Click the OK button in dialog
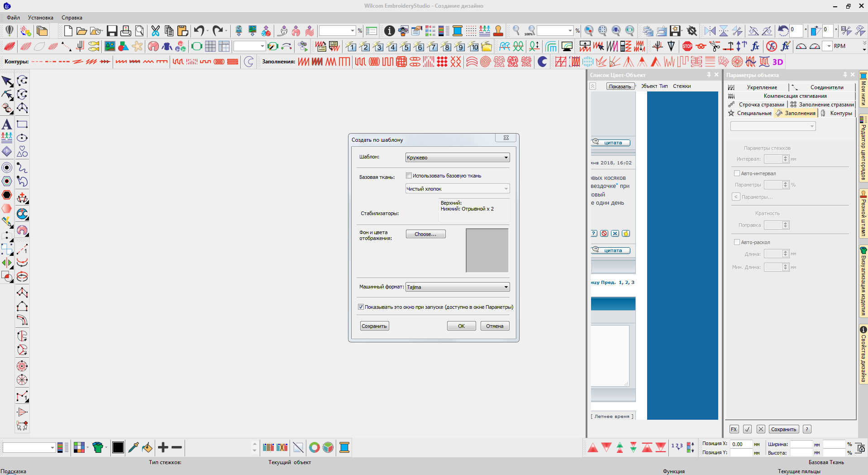The image size is (868, 475). tap(461, 326)
